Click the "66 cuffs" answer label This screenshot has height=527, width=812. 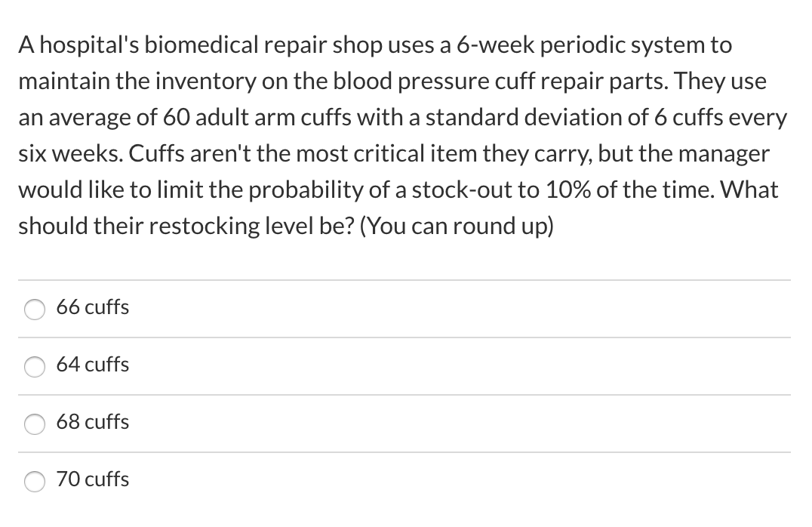(93, 307)
